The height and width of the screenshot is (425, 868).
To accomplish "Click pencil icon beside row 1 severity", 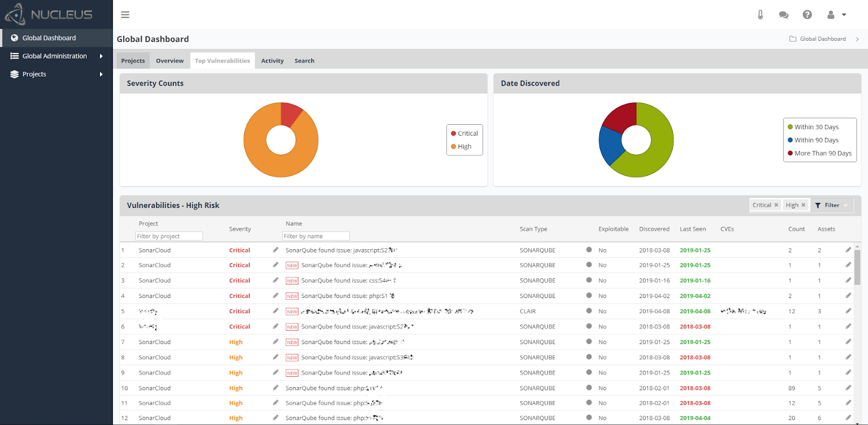I will (276, 250).
